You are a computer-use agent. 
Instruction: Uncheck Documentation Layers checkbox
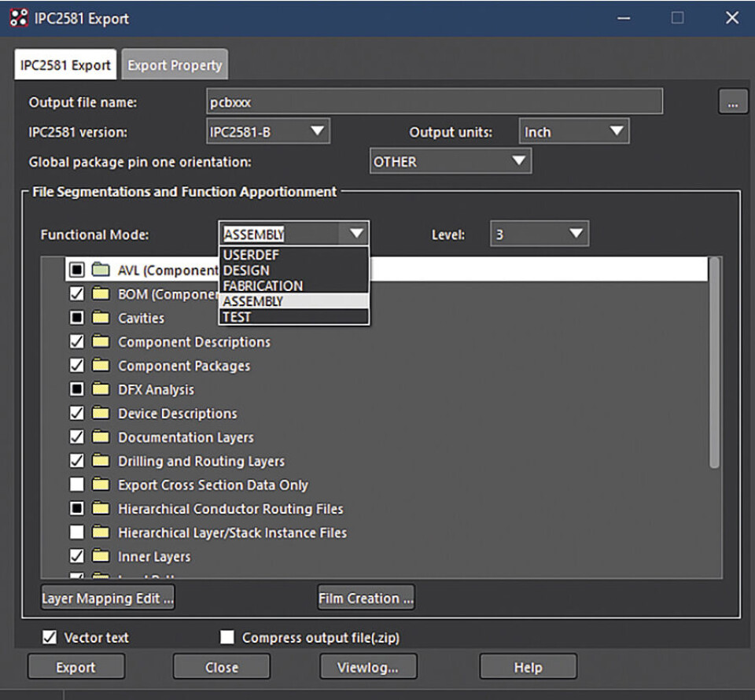[76, 437]
